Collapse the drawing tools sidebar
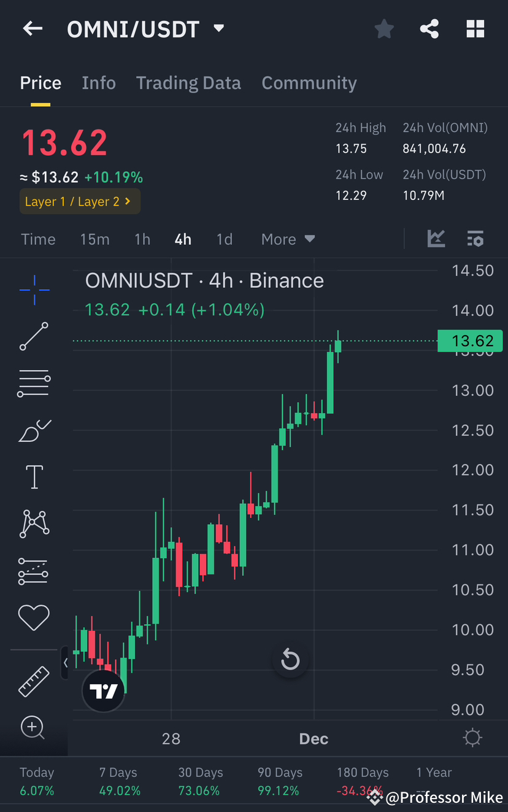The image size is (508, 812). (x=65, y=663)
